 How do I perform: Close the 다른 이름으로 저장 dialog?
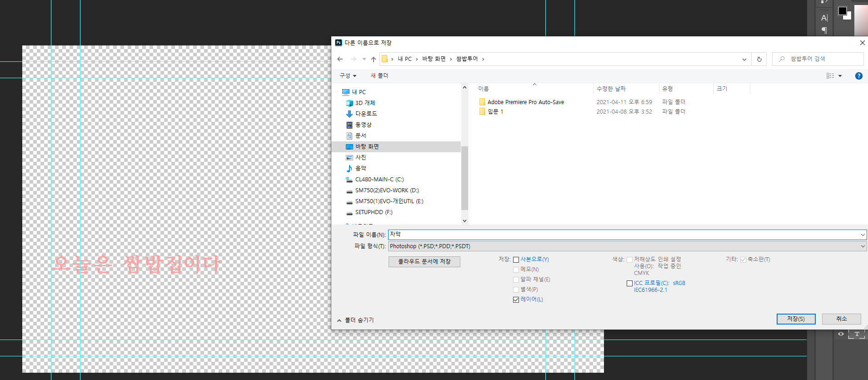pyautogui.click(x=862, y=43)
